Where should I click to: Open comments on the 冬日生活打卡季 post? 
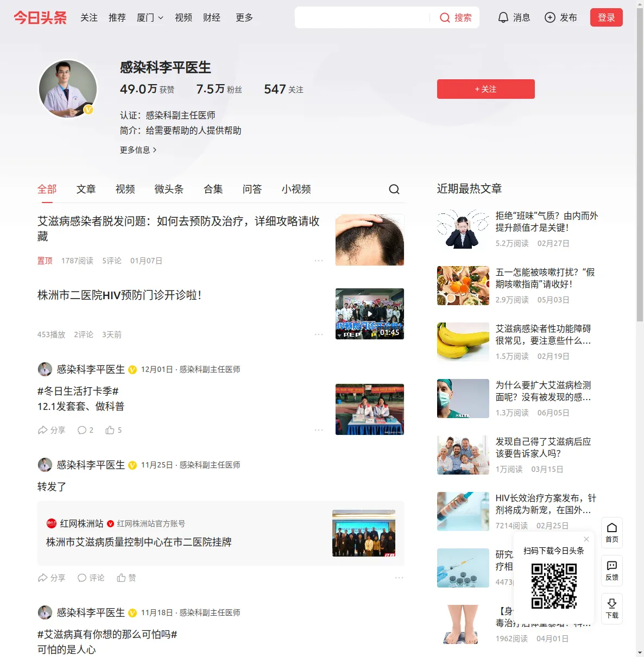tap(85, 430)
